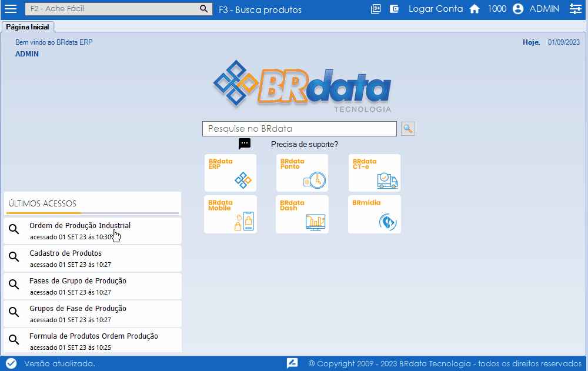Viewport: 588px width, 371px height.
Task: Focus the F2 - Ache Fácil search box
Action: coord(112,9)
